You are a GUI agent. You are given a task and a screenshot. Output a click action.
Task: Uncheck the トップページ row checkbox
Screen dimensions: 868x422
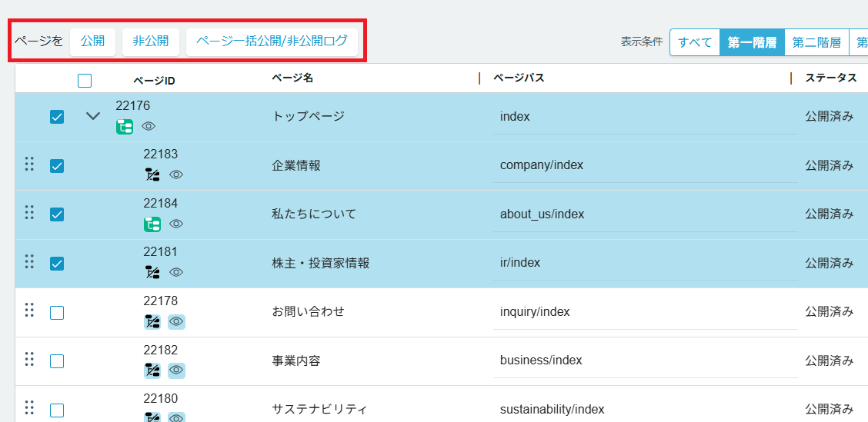click(x=57, y=117)
